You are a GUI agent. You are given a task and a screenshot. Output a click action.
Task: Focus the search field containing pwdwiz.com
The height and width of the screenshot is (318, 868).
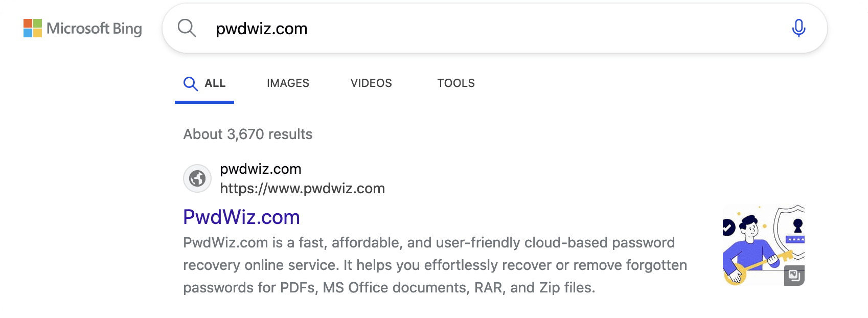[460, 29]
